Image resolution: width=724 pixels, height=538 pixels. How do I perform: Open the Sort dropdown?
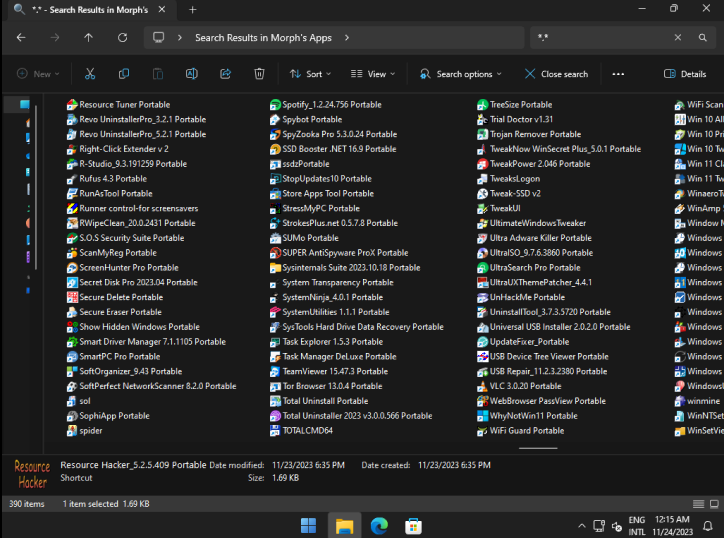click(310, 74)
